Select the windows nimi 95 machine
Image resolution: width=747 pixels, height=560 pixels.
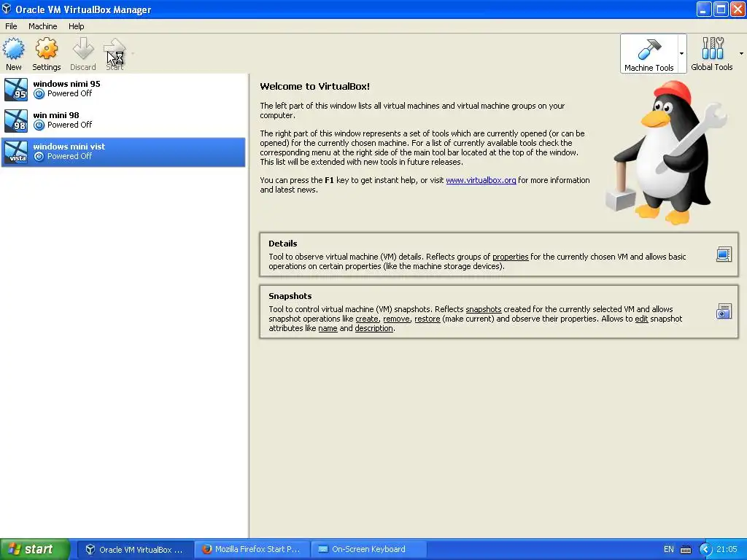[x=123, y=89]
